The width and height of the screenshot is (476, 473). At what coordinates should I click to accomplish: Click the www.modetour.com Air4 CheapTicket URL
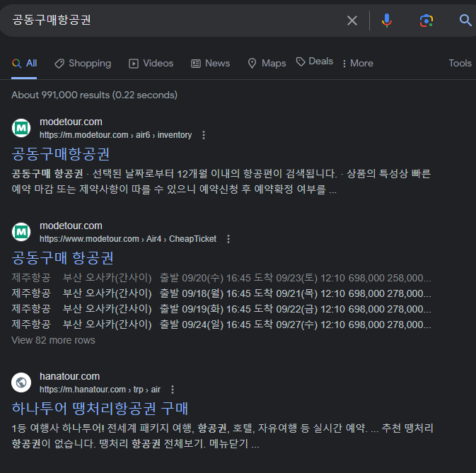[x=128, y=239]
